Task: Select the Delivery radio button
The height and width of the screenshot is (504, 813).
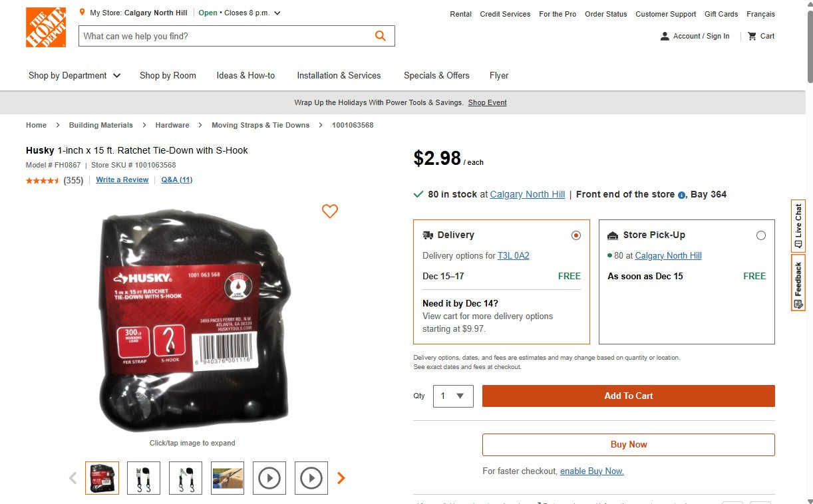Action: 576,235
